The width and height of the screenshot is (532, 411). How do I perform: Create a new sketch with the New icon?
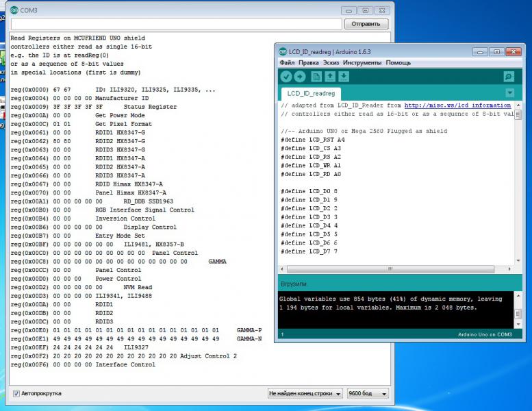316,77
